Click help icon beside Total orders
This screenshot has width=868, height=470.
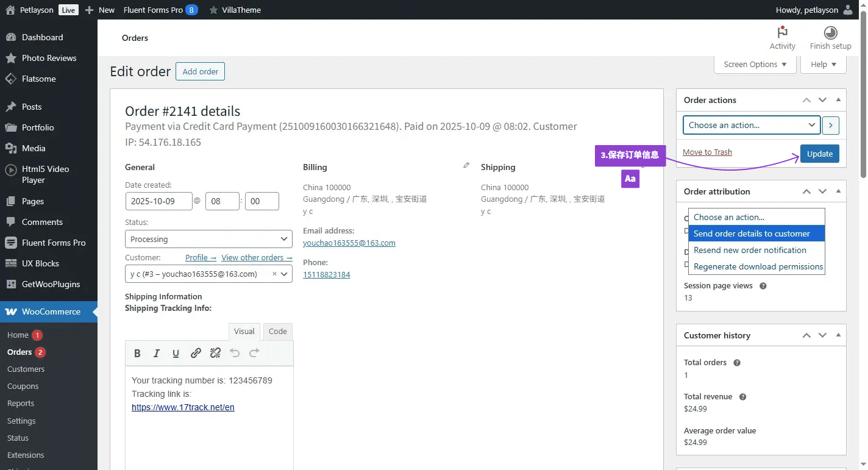(736, 363)
